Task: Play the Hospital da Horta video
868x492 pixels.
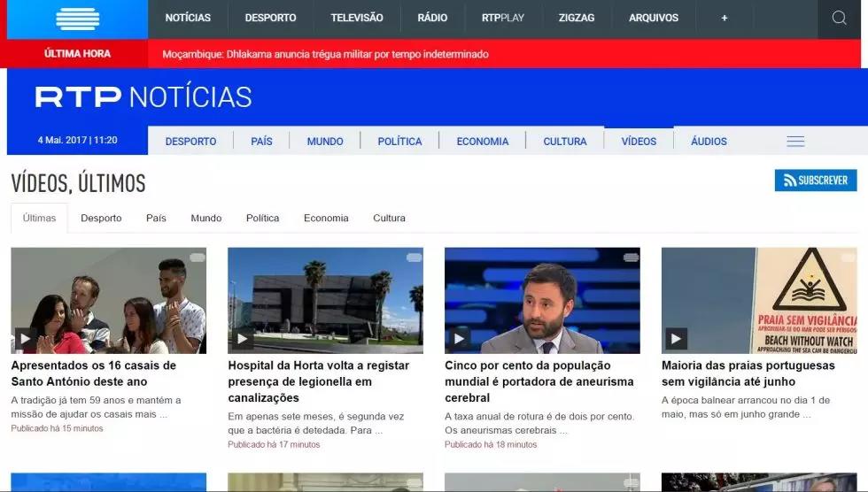Action: point(242,338)
